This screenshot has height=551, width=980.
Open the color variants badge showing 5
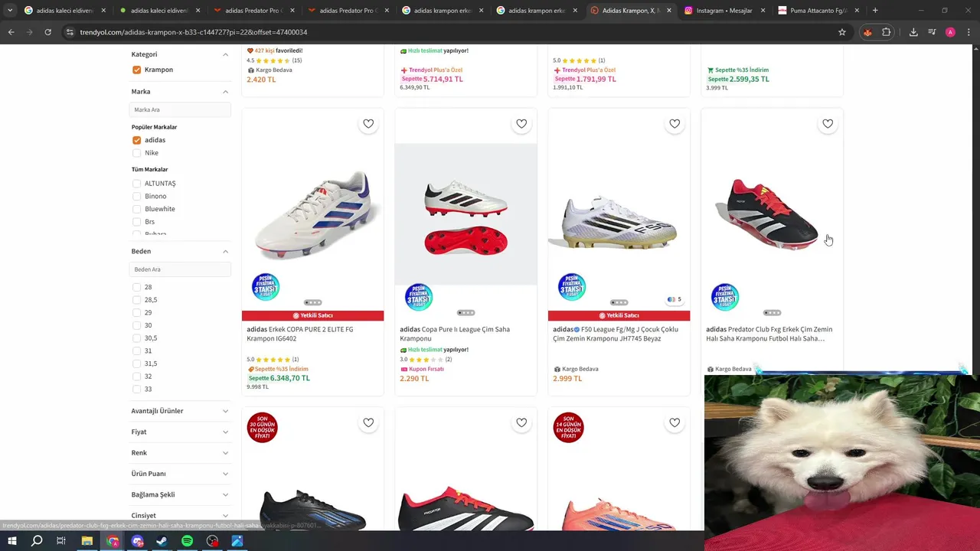pos(674,300)
